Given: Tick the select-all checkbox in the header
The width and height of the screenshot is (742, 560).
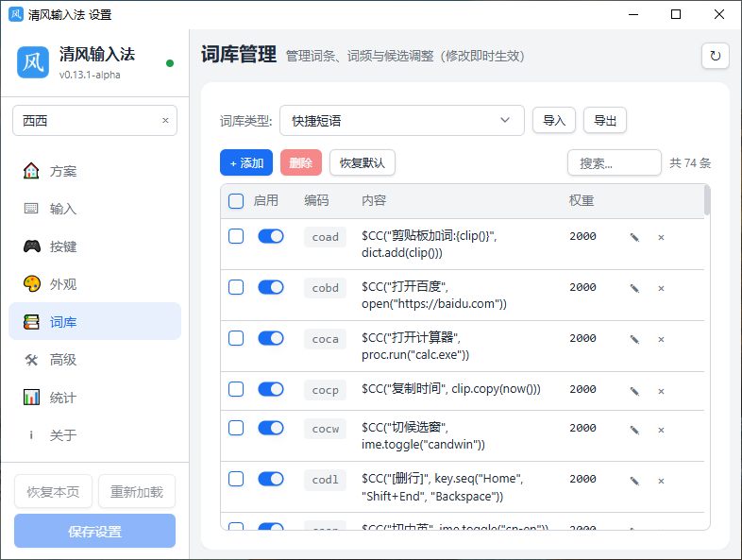Looking at the screenshot, I should [236, 201].
